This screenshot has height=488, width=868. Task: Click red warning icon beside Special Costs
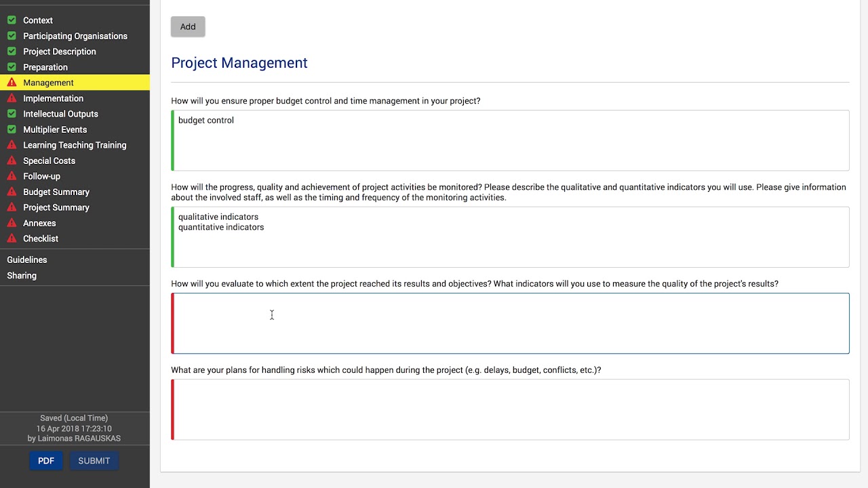(x=12, y=161)
